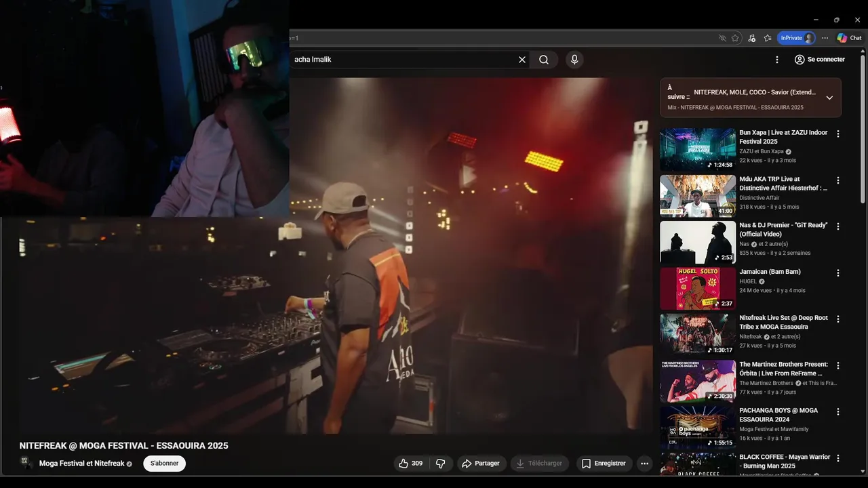Open the Moga Festival et Nitefreak channel link
The image size is (868, 488).
(81, 464)
